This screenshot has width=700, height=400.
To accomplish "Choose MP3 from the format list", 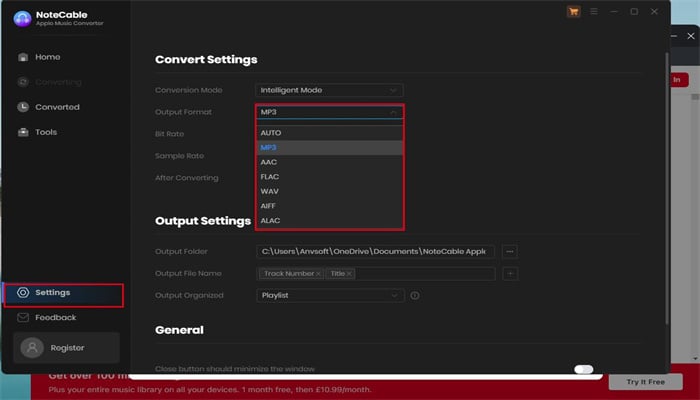I will tap(329, 148).
